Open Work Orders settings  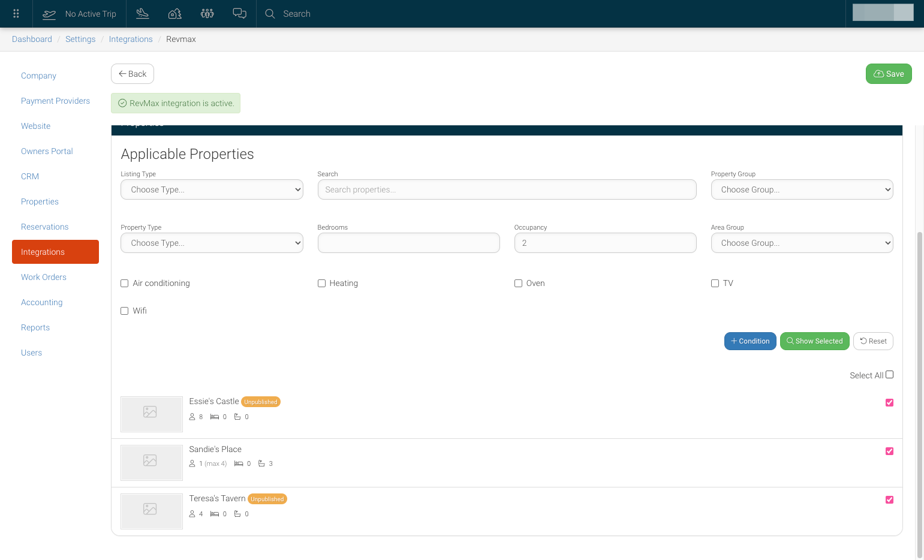[44, 277]
